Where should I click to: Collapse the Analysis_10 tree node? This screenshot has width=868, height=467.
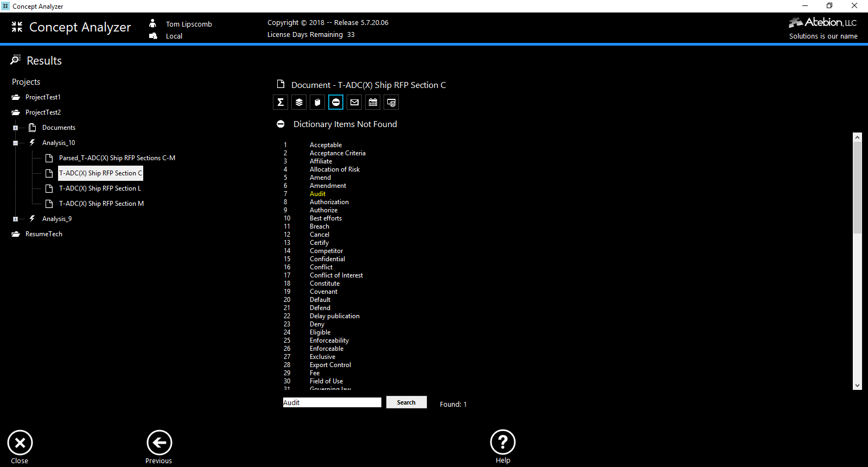coord(15,143)
